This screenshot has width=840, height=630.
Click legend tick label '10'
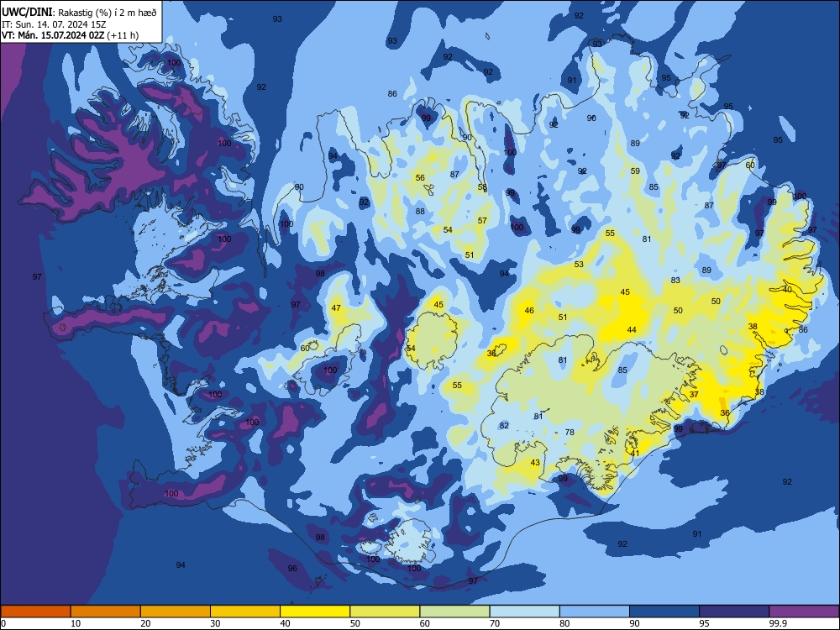click(x=76, y=623)
